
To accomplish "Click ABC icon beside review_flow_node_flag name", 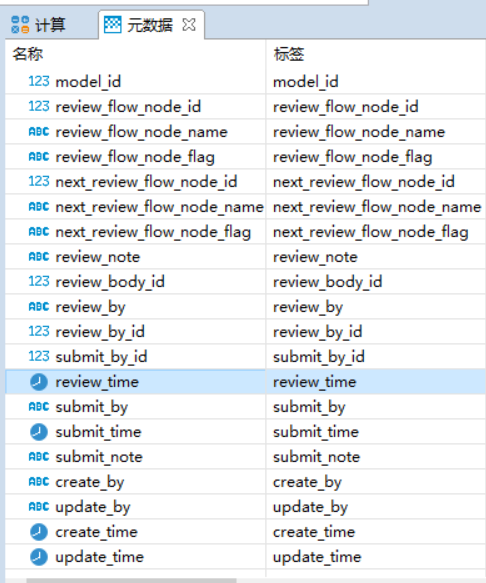I will (39, 157).
